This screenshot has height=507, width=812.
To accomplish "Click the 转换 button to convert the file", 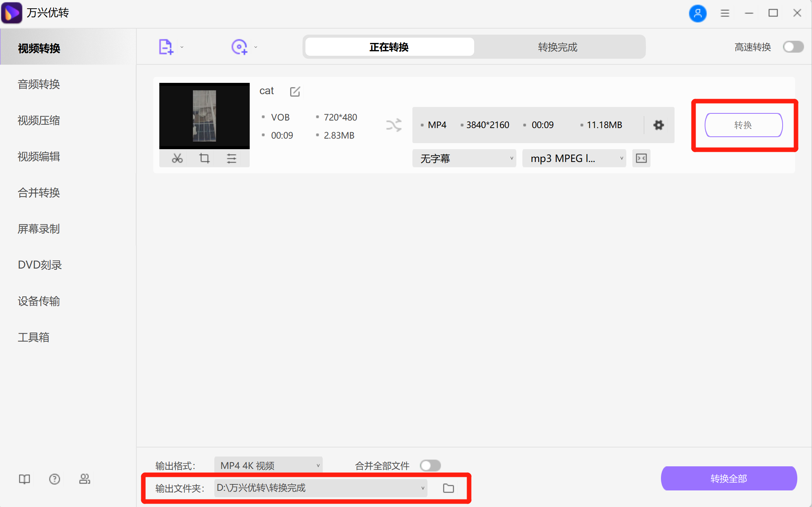I will 743,125.
